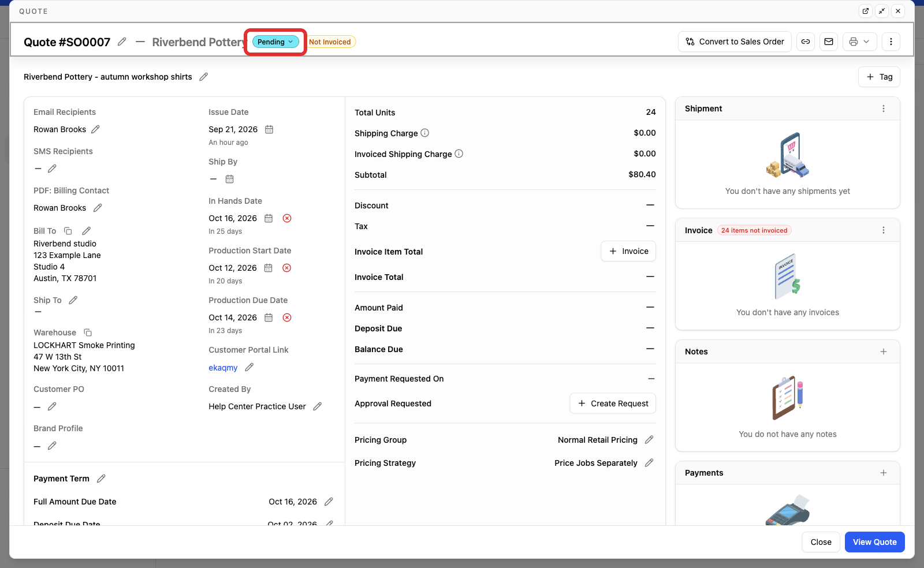Edit the Pricing Strategy value
Screen dimensions: 924x568
649,463
